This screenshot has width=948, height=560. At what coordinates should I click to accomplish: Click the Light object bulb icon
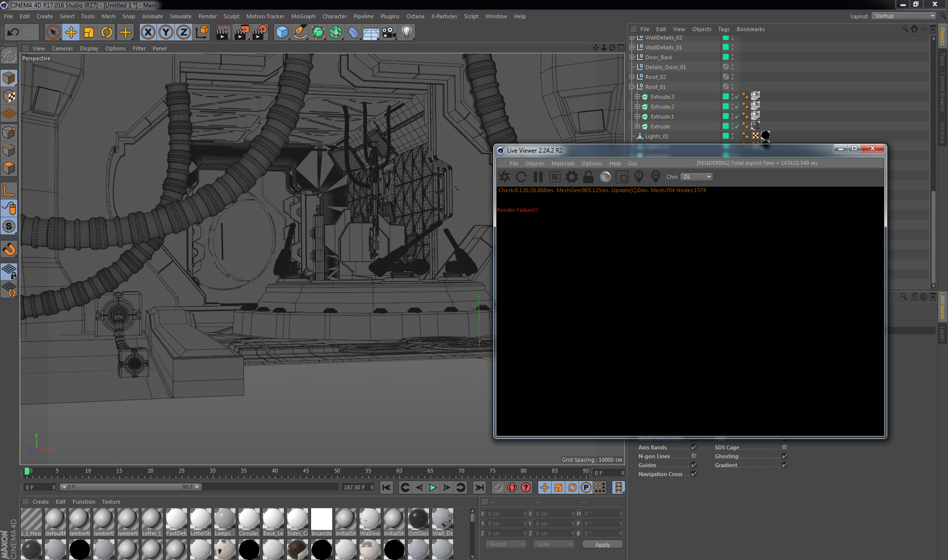click(406, 33)
